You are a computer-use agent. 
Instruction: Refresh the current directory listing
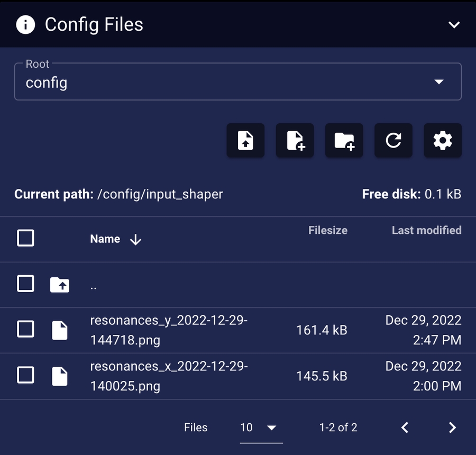393,141
